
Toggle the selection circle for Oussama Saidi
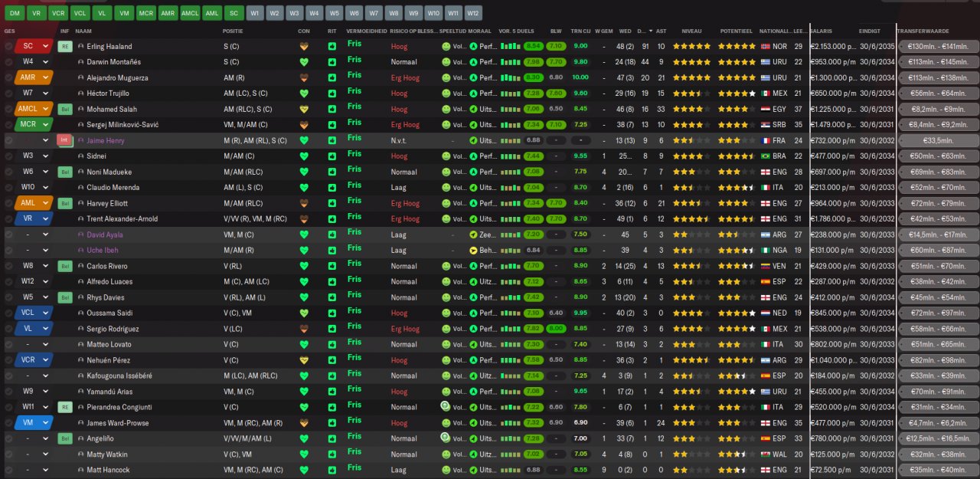coord(8,313)
